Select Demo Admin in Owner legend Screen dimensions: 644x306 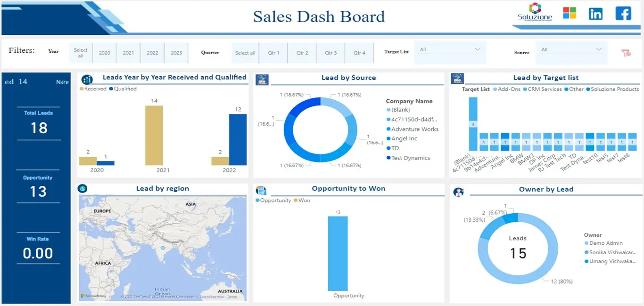coord(603,243)
